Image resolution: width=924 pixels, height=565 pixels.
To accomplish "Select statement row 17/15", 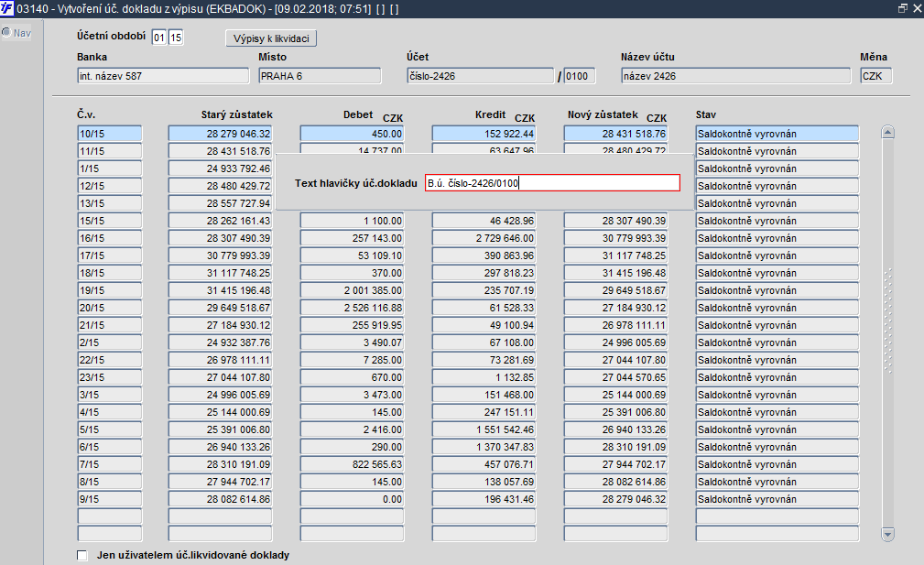I will click(110, 255).
